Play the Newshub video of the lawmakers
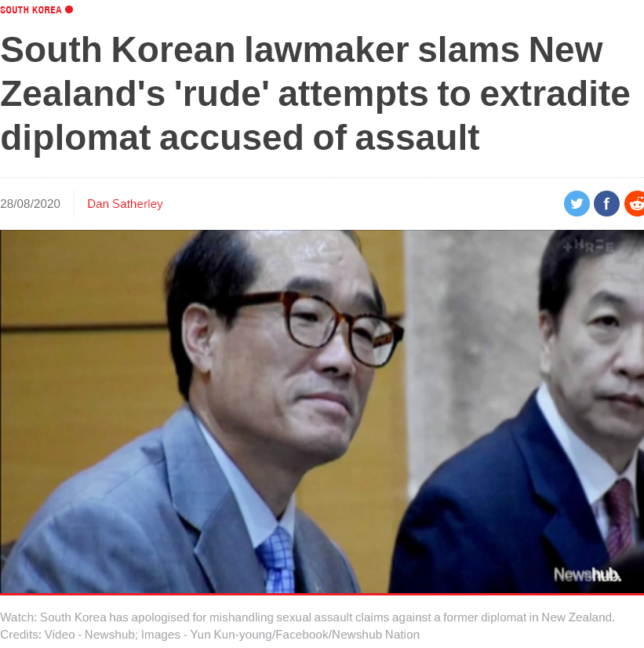The width and height of the screenshot is (644, 648). (x=322, y=412)
